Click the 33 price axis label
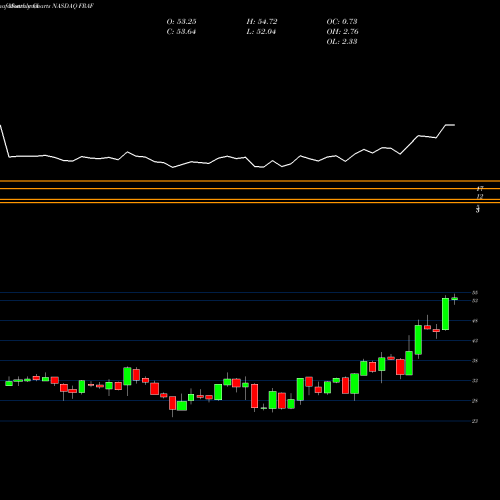Screen dimensions: 500x500 pos(475,381)
